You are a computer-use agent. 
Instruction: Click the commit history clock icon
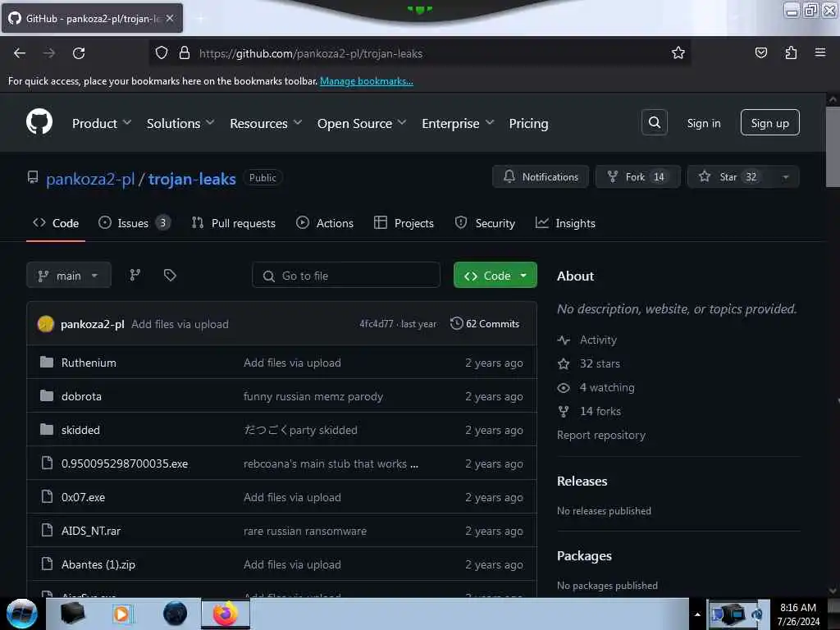point(456,323)
